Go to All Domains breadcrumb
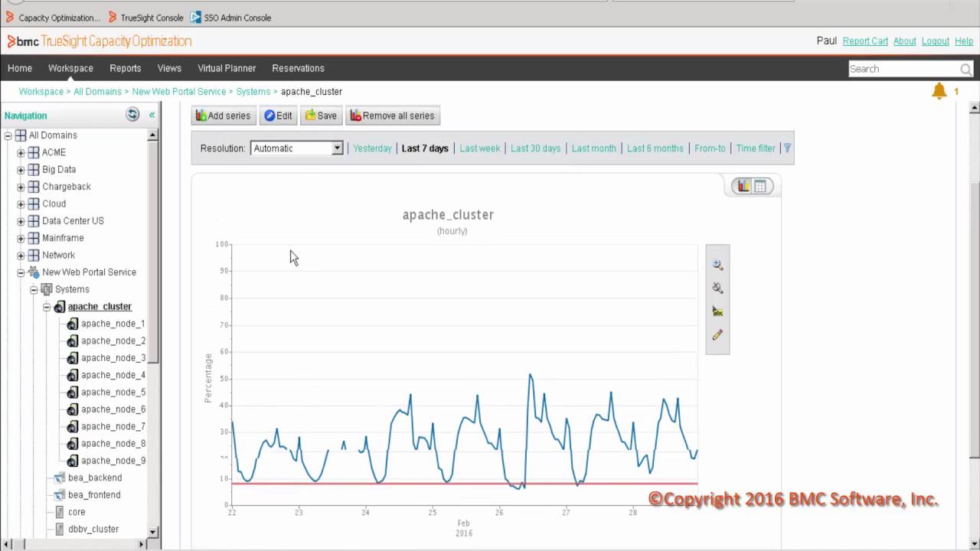 pos(97,92)
